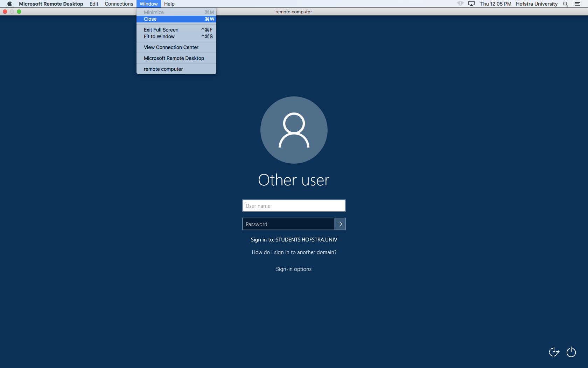Open Spotlight search from menu bar
The height and width of the screenshot is (368, 588).
tap(565, 4)
